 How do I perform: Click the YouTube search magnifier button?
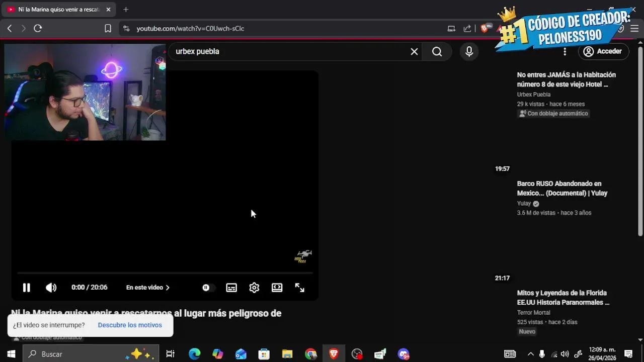click(437, 51)
